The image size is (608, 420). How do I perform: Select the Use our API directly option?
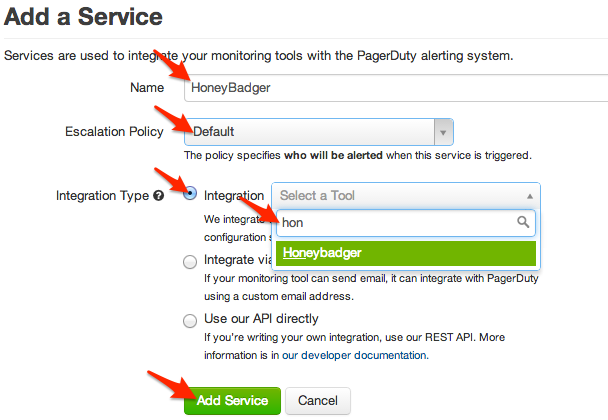pos(190,321)
